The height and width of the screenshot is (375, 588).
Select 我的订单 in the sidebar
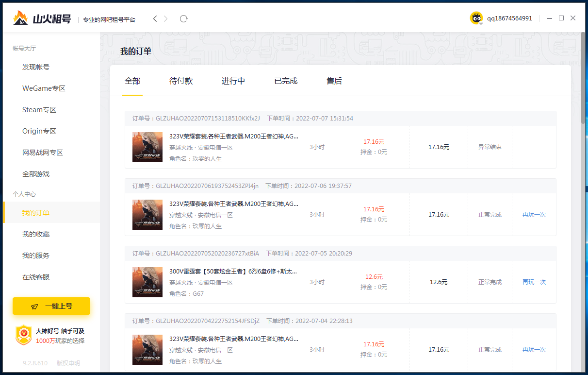pyautogui.click(x=51, y=213)
